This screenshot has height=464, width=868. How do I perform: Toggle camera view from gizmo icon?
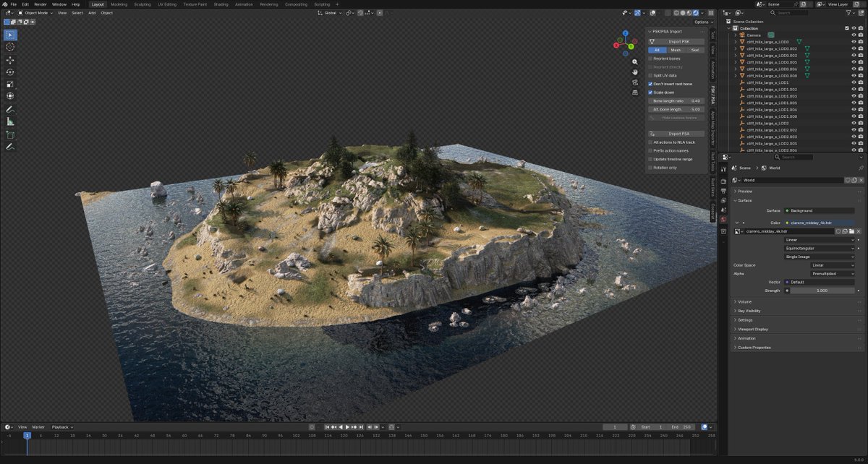[x=635, y=82]
